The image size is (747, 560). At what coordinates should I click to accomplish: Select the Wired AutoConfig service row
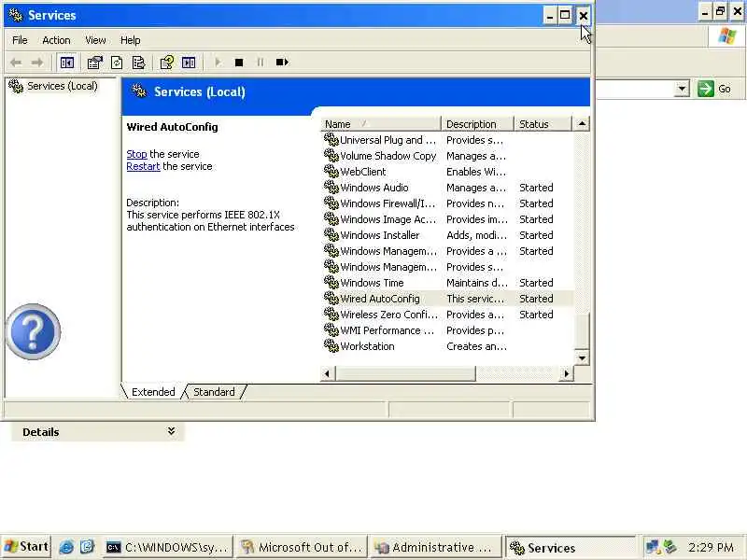click(x=447, y=299)
